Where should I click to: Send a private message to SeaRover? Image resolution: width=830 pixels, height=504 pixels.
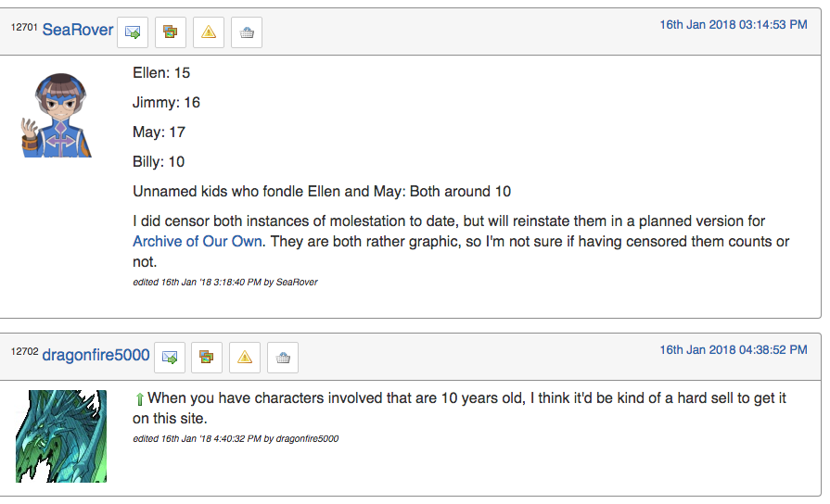click(x=133, y=32)
